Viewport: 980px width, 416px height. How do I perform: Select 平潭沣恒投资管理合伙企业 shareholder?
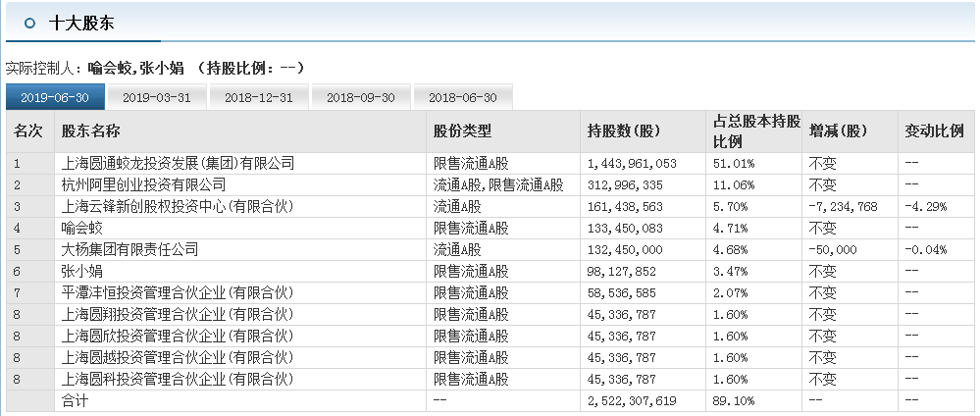pyautogui.click(x=178, y=292)
